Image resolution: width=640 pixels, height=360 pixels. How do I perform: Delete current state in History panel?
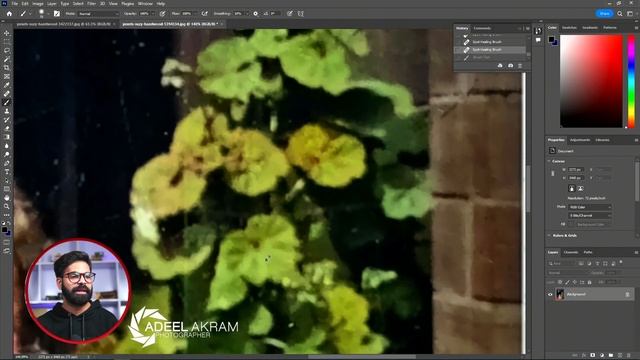point(520,66)
